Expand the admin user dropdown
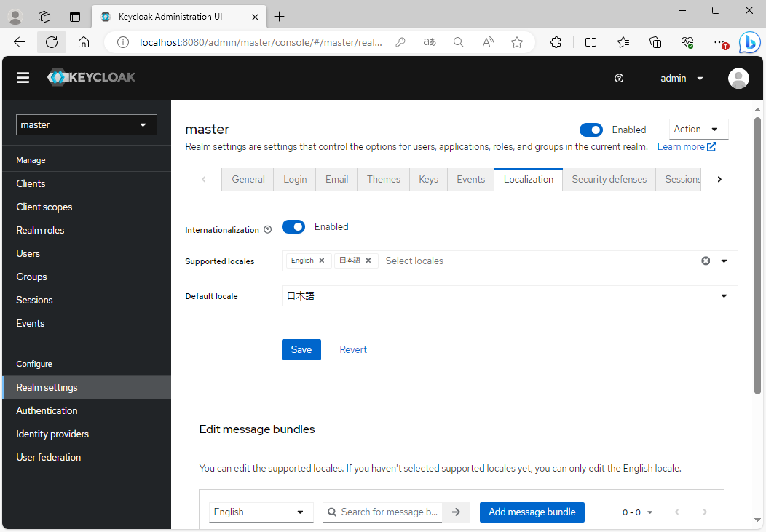 [x=682, y=78]
